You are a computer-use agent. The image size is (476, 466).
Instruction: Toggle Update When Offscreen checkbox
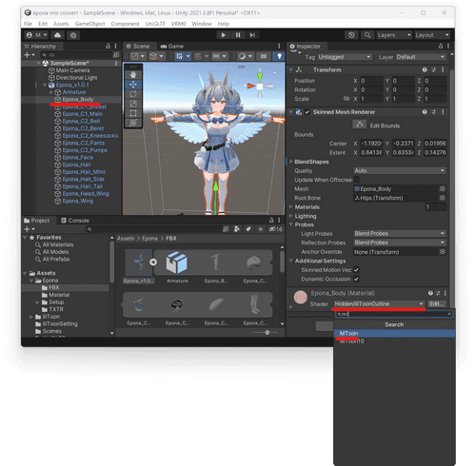pos(356,180)
